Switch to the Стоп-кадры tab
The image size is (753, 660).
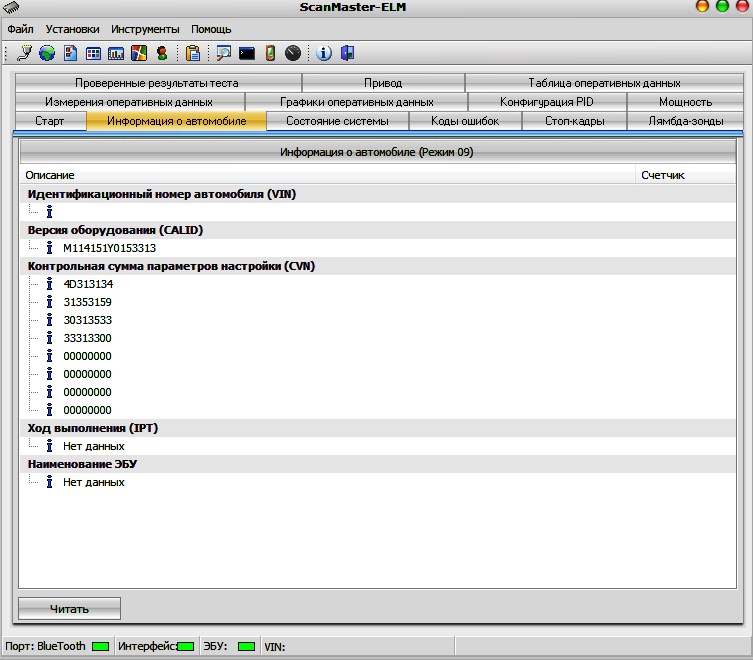(574, 121)
